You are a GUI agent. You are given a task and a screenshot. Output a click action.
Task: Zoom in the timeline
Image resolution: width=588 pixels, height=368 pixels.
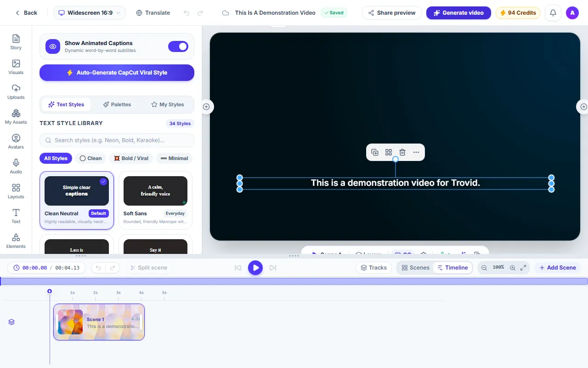coord(513,268)
